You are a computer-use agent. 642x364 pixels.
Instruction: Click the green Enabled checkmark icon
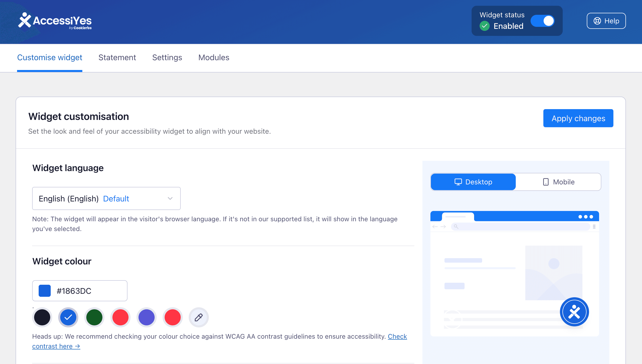(484, 26)
